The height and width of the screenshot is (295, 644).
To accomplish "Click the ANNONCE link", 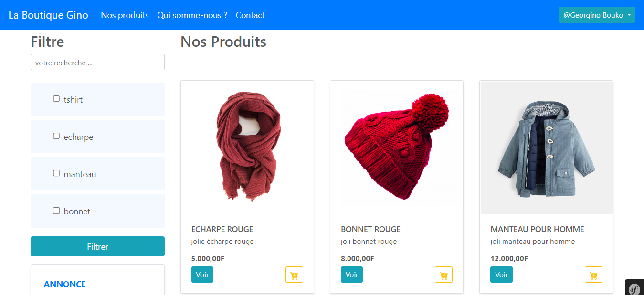I will [x=64, y=284].
